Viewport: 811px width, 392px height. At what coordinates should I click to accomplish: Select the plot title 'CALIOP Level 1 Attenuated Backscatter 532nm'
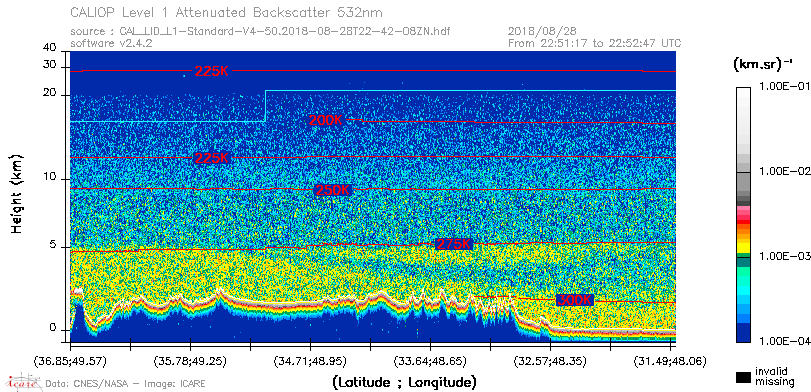tap(227, 12)
